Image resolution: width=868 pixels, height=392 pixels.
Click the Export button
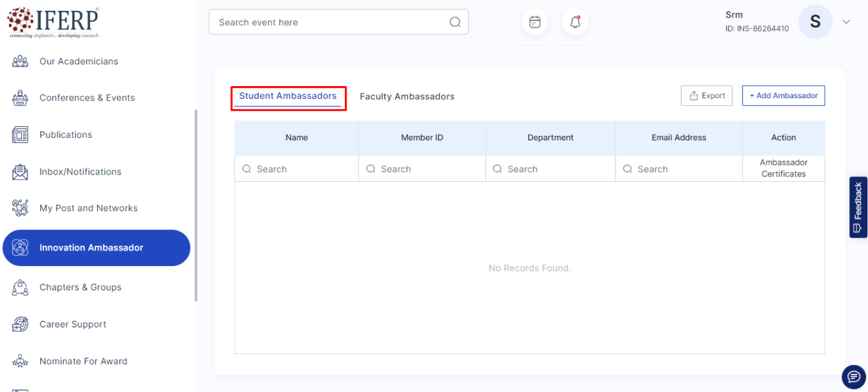pos(706,96)
